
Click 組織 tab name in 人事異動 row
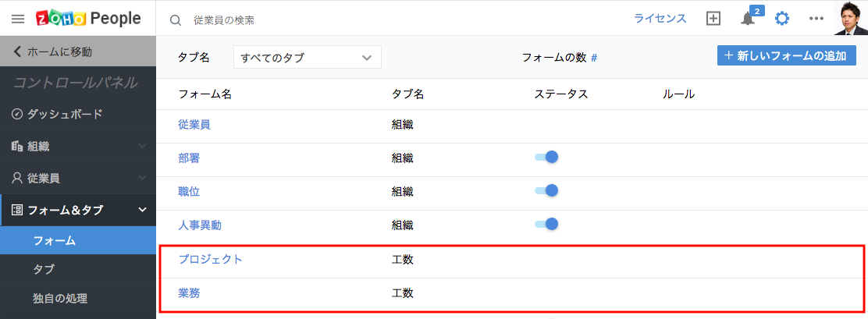pyautogui.click(x=403, y=225)
